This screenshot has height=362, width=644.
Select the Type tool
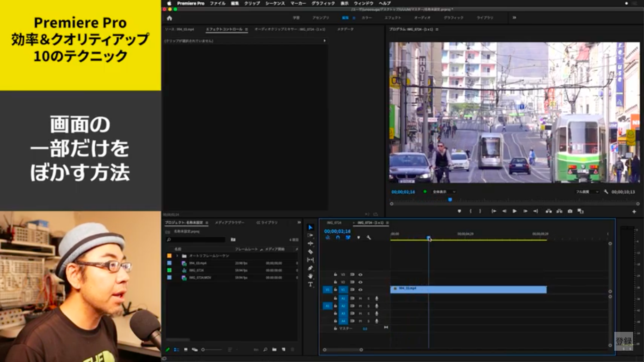point(310,284)
